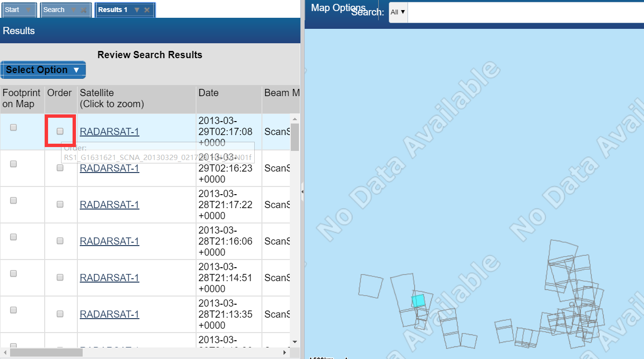Click the results table scroll-down arrow
The image size is (644, 359).
point(295,342)
